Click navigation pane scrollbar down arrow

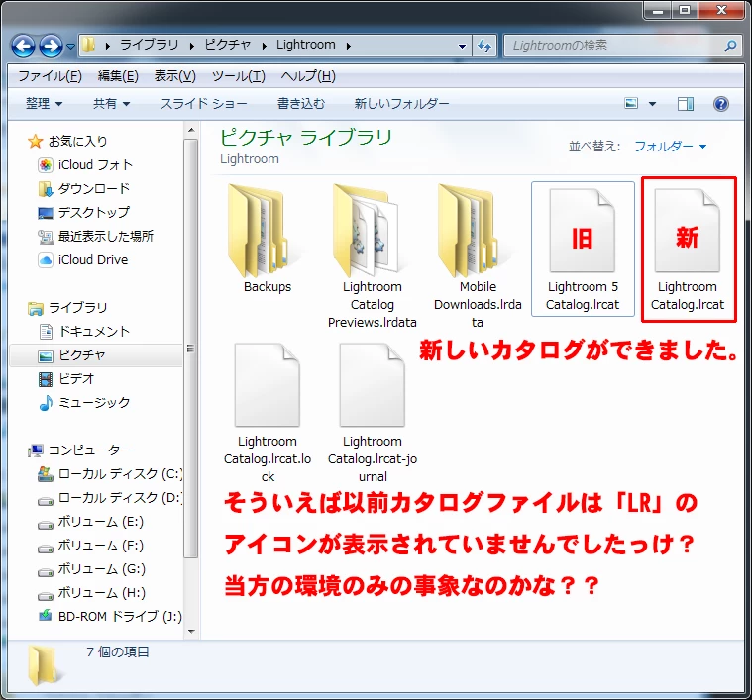(x=191, y=632)
